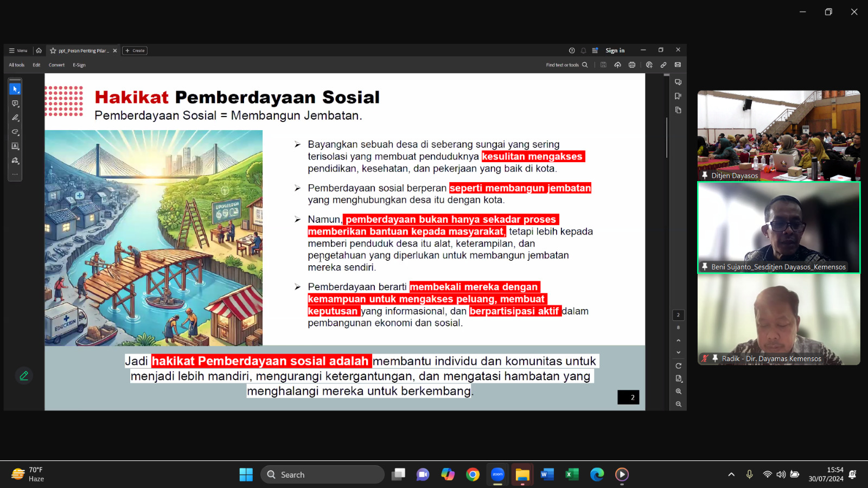
Task: Open All tools panel
Action: pyautogui.click(x=17, y=65)
